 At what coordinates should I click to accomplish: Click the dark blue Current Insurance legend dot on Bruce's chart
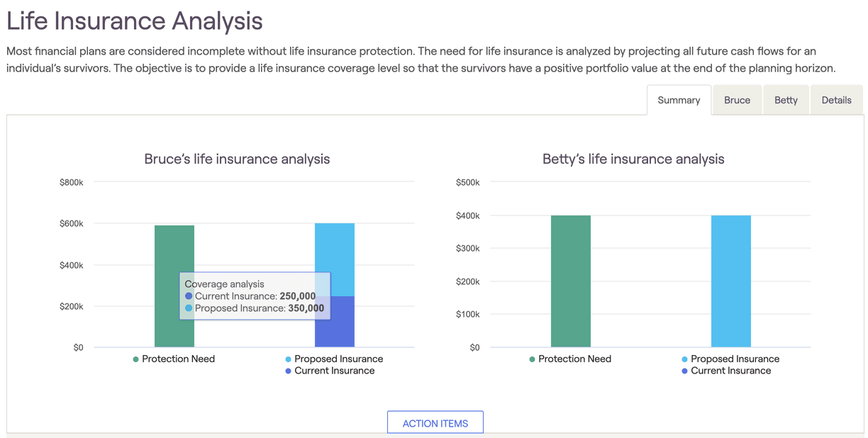coord(287,371)
